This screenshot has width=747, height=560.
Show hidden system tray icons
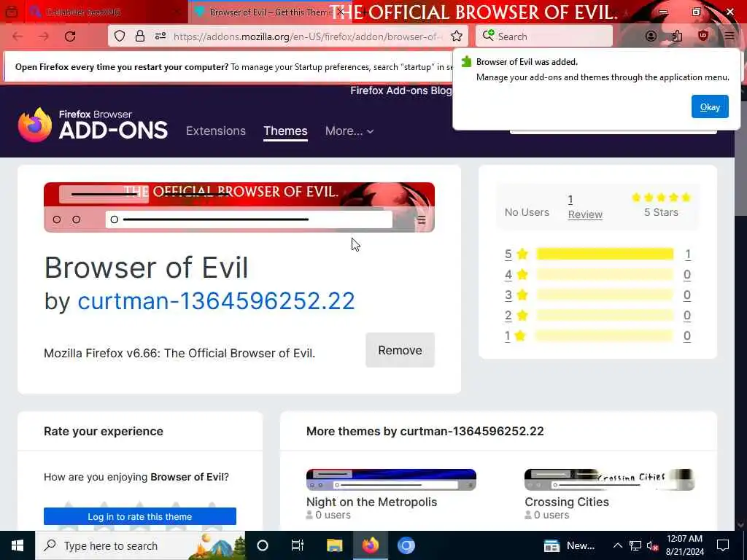point(617,545)
